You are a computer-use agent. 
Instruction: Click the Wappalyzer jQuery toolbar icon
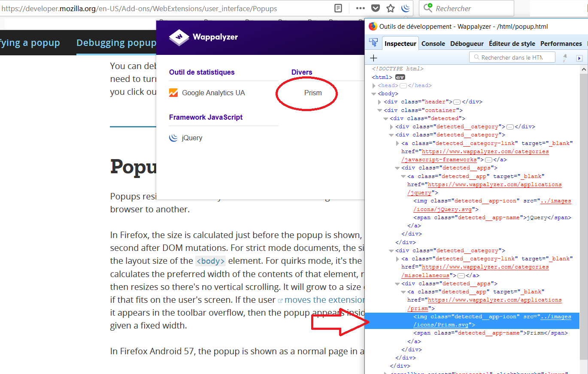point(405,8)
